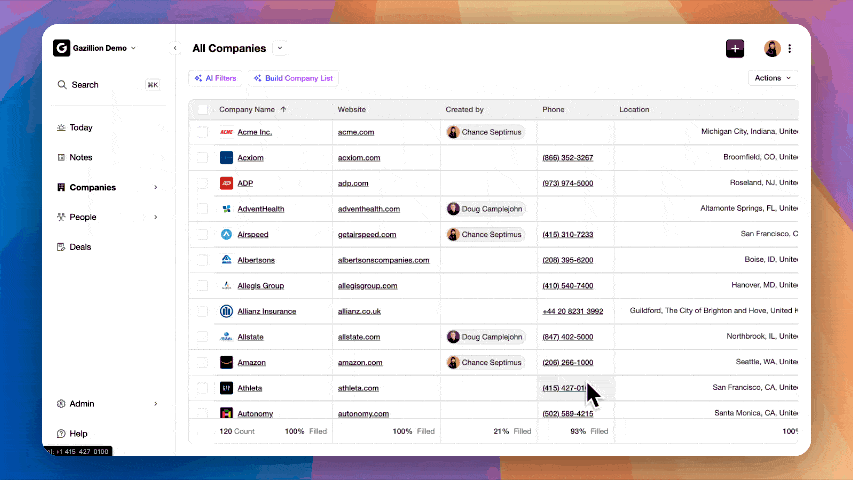This screenshot has height=480, width=853.
Task: Open Deals in the sidebar
Action: 80,247
